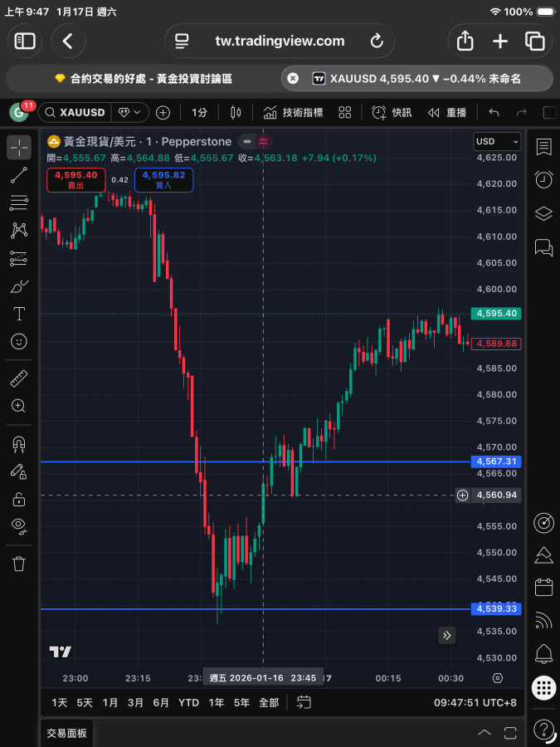Click the red 賣出 sell button
Image resolution: width=560 pixels, height=747 pixels.
[75, 180]
